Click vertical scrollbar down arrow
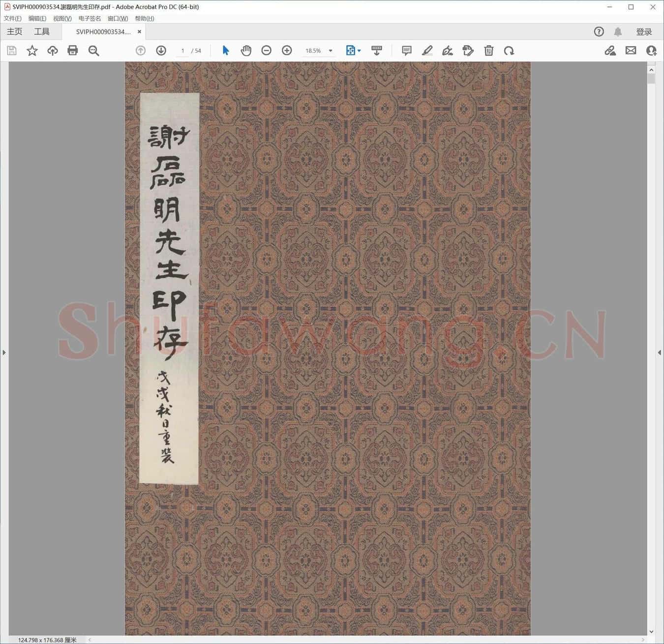Screen dimensions: 664x644 tap(651, 632)
